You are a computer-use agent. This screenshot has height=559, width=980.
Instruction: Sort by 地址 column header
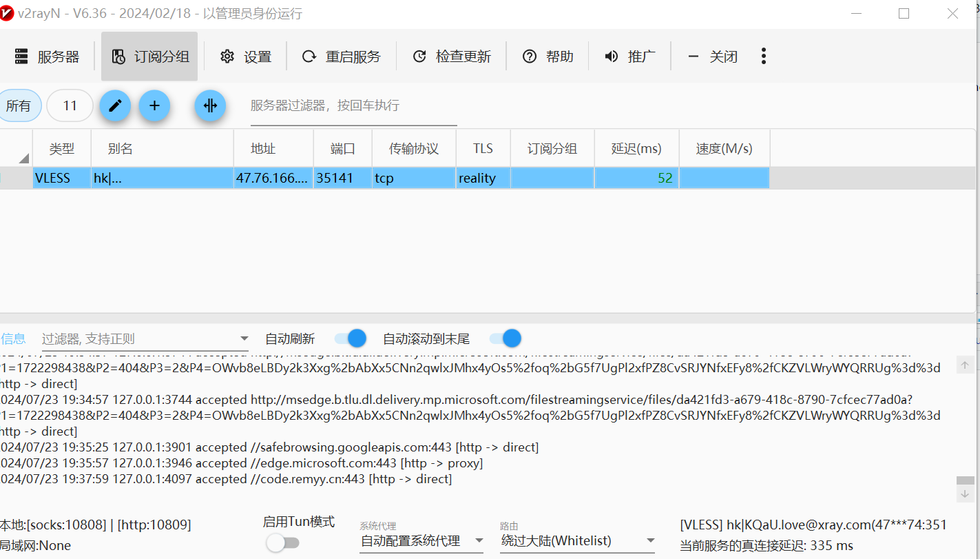click(273, 149)
